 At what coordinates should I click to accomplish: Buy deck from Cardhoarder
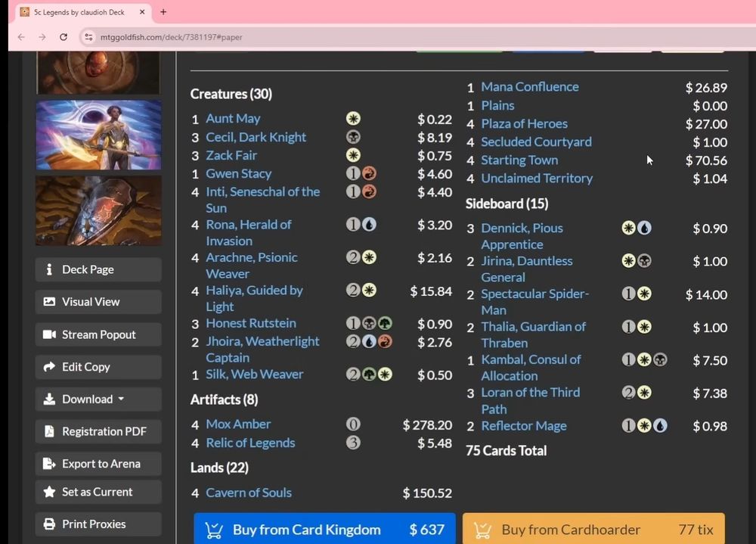(x=593, y=529)
